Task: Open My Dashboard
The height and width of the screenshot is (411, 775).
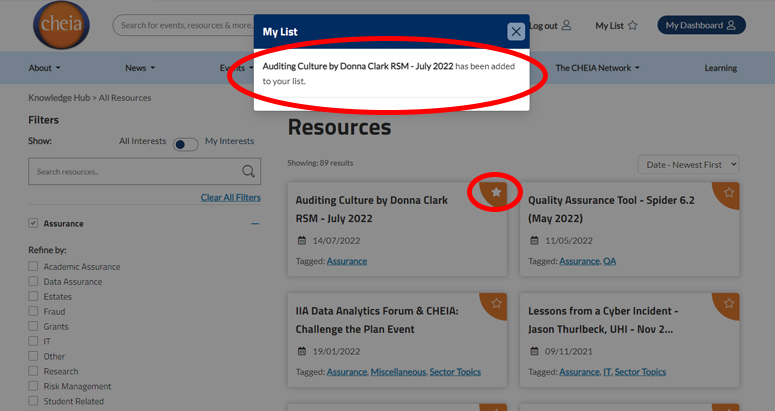Action: [701, 25]
